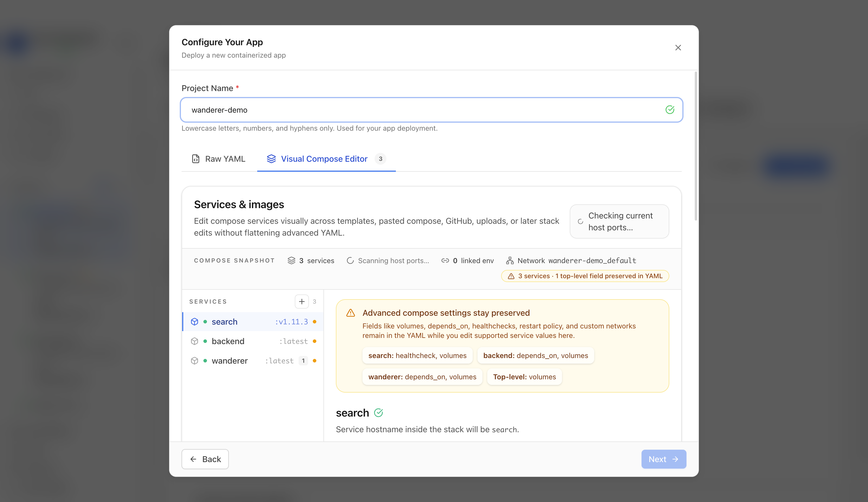This screenshot has width=868, height=502.
Task: Click the warning triangle in Advanced compose notice
Action: tap(350, 313)
